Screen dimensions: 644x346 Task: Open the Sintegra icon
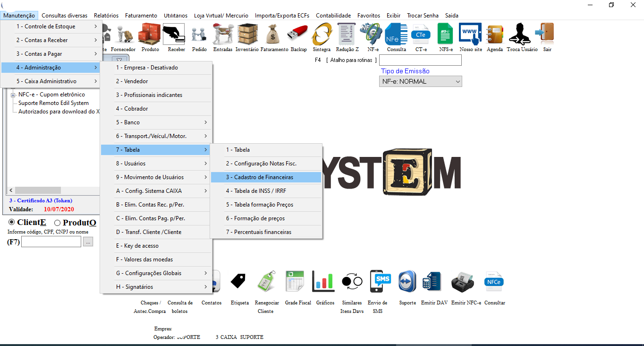[x=322, y=35]
